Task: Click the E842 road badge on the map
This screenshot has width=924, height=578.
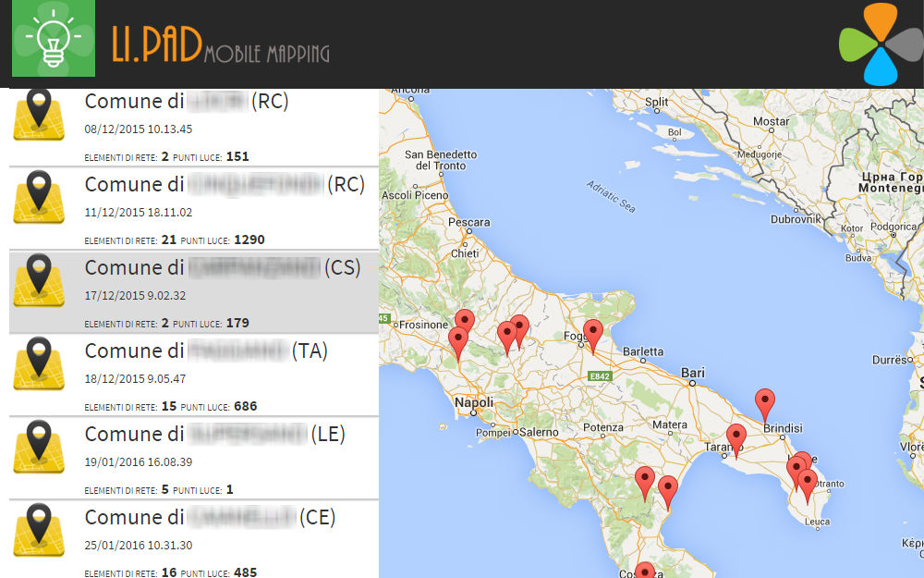Action: [599, 376]
